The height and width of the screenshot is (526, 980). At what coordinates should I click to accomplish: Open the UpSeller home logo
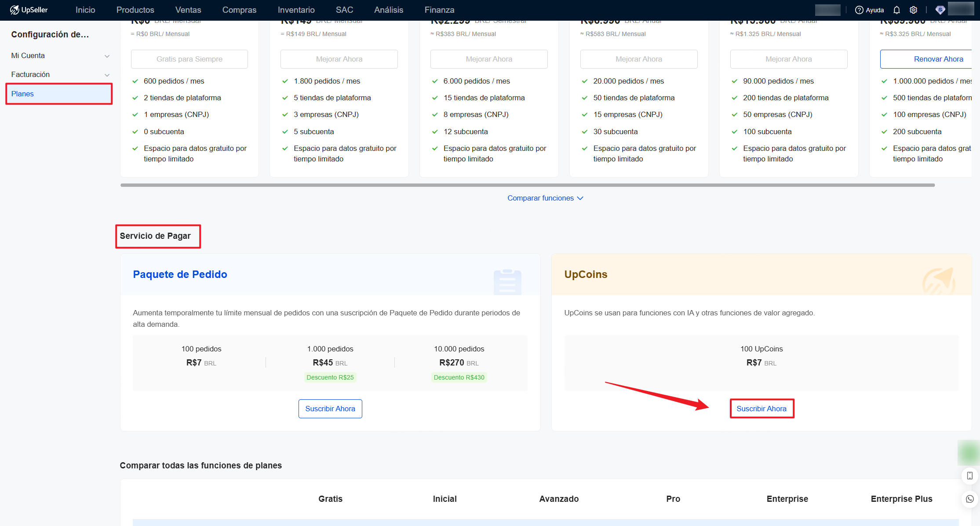coord(29,10)
